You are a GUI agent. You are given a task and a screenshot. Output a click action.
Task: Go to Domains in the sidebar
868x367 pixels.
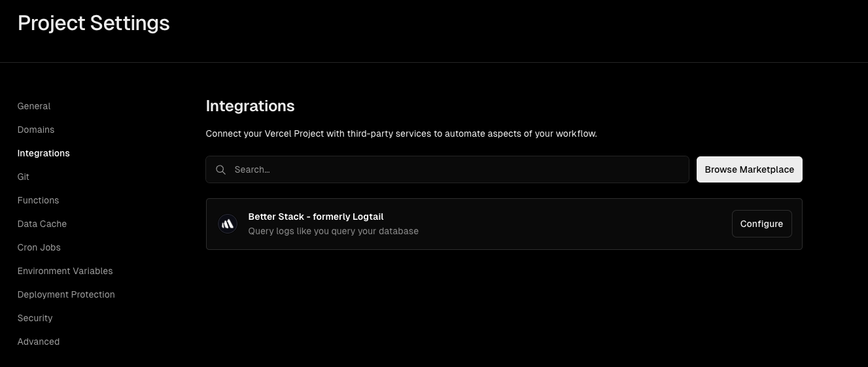pos(36,130)
